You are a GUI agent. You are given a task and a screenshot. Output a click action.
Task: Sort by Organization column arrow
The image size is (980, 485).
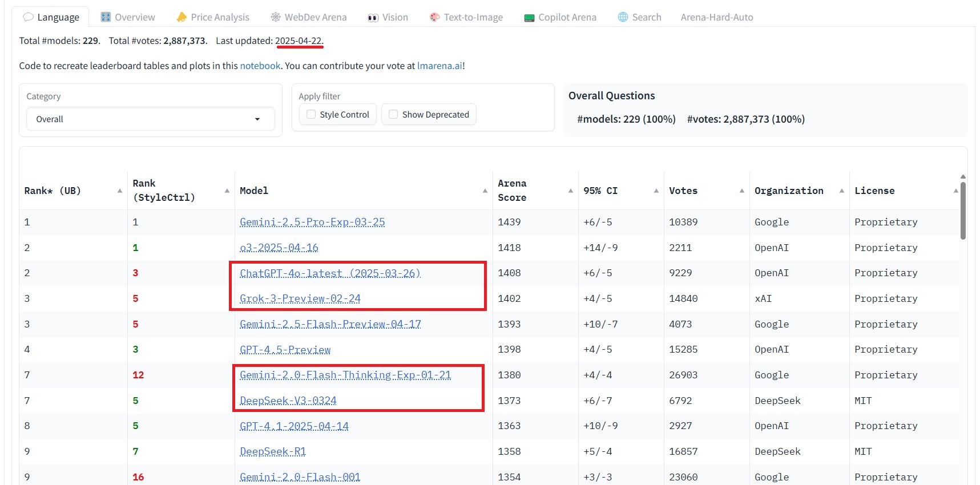point(842,191)
